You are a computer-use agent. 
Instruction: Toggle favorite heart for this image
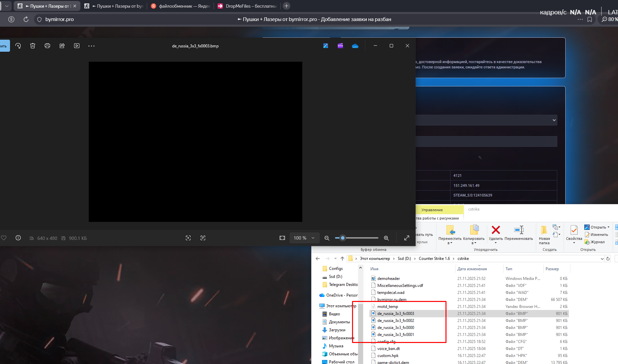coord(4,238)
